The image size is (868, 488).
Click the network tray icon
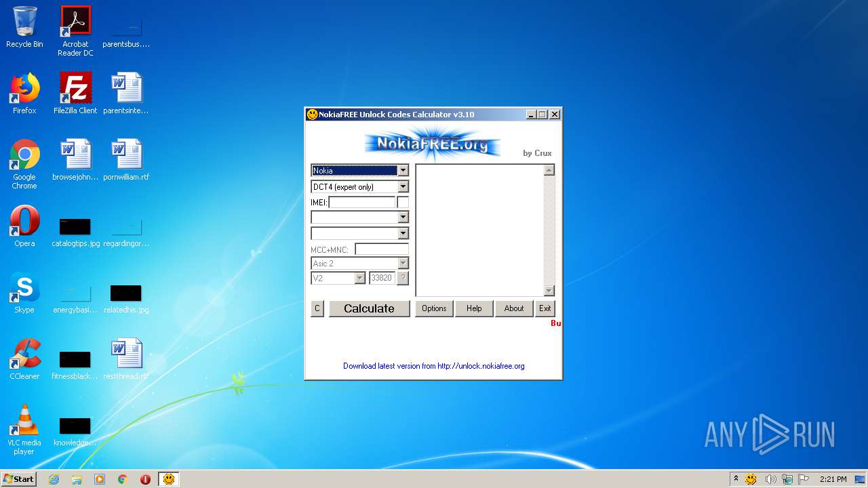point(787,479)
